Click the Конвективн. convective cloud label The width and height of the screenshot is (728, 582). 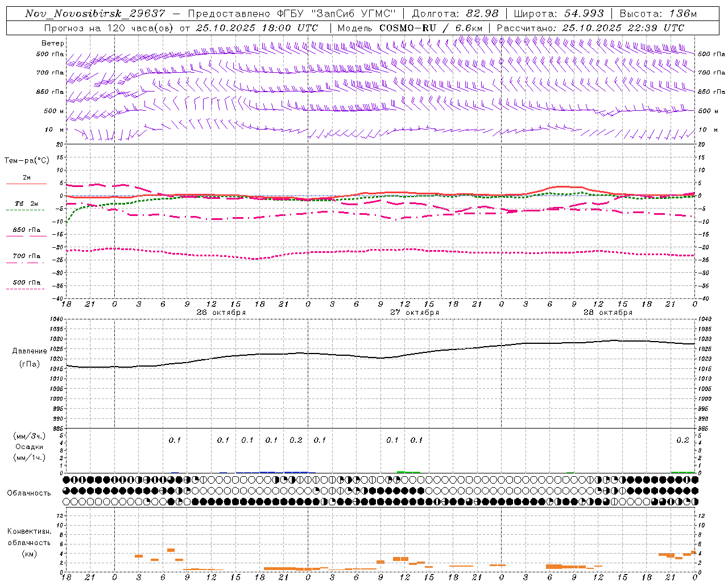(x=30, y=531)
